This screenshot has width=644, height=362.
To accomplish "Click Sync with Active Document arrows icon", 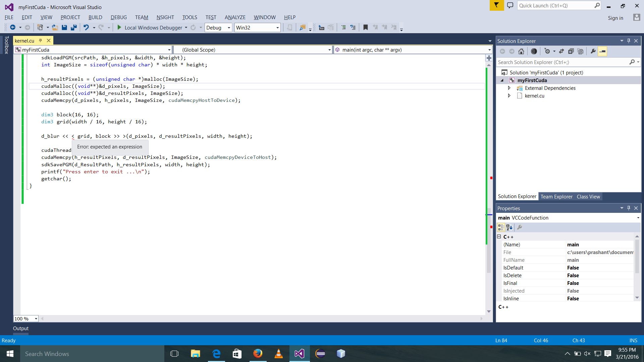I will click(x=561, y=51).
